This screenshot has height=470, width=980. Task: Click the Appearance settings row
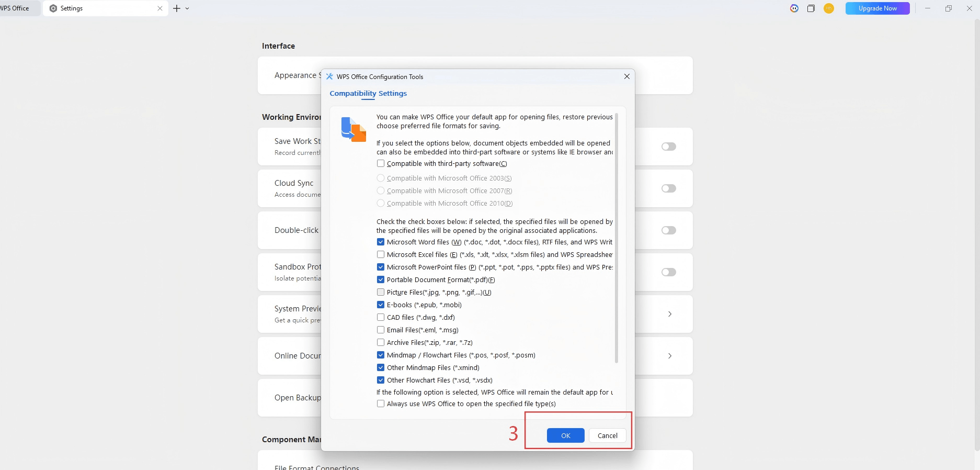coord(475,75)
